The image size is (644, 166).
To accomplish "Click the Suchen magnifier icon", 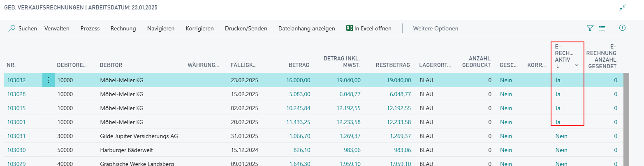I will coord(12,28).
